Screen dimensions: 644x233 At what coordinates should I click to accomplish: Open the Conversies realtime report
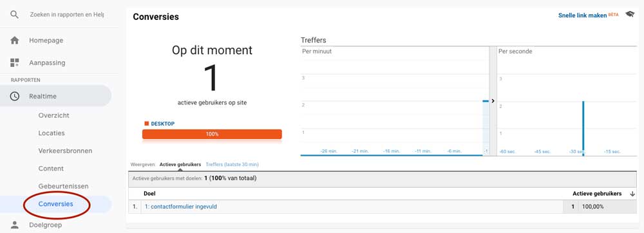[x=56, y=204]
